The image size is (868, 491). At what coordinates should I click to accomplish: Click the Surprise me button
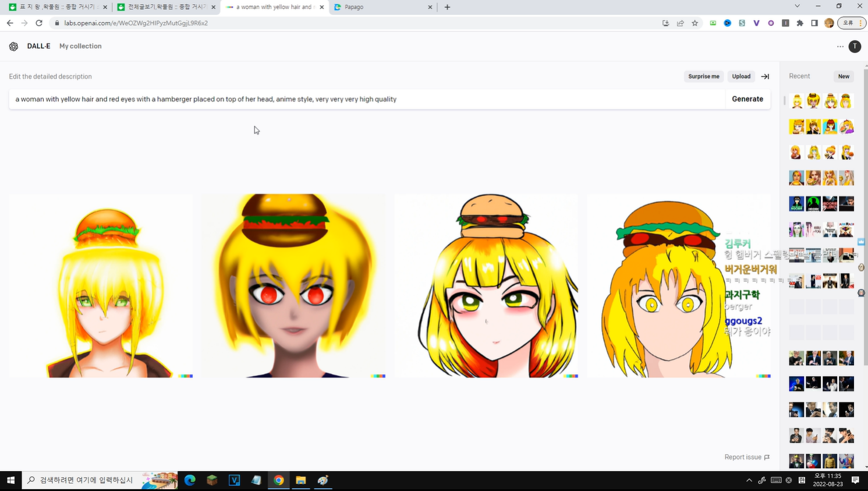click(704, 76)
